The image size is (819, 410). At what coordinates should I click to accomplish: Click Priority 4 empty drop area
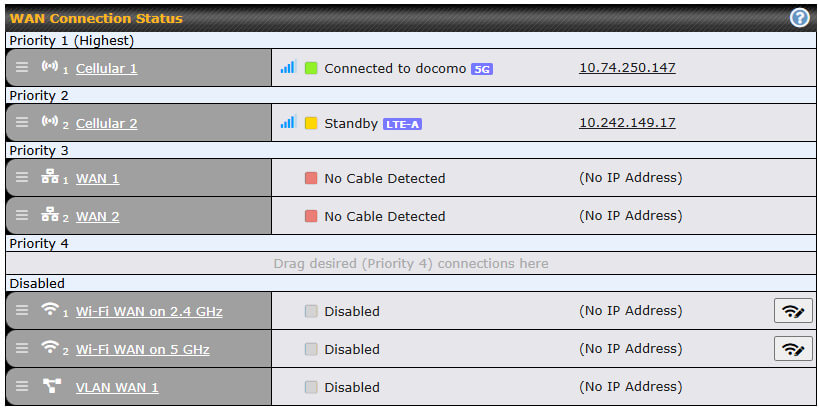click(x=411, y=263)
